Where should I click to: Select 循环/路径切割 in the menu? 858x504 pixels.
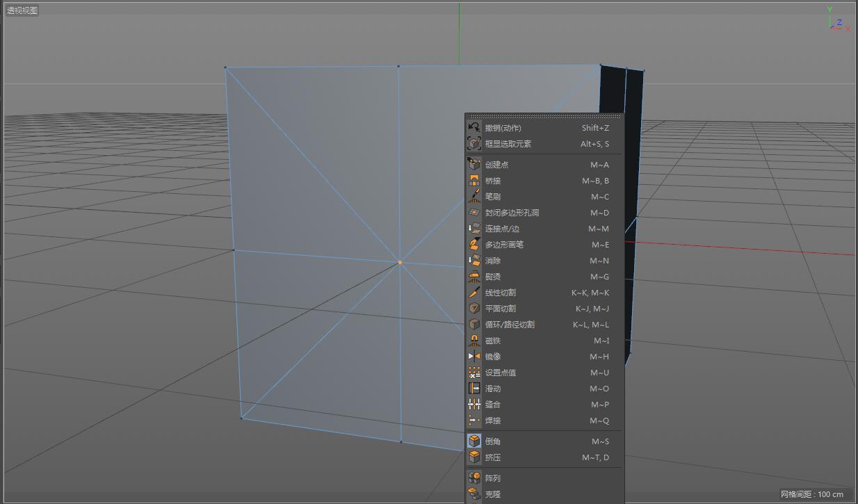click(510, 325)
